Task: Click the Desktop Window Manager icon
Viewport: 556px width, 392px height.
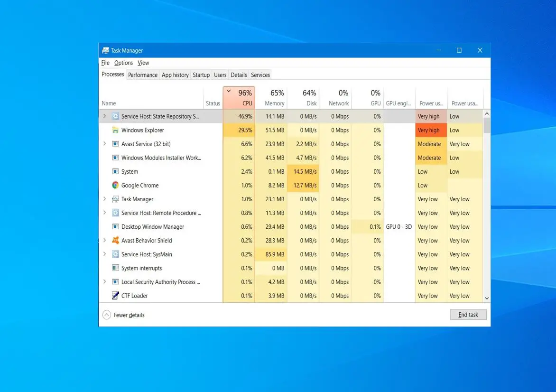Action: (x=115, y=227)
